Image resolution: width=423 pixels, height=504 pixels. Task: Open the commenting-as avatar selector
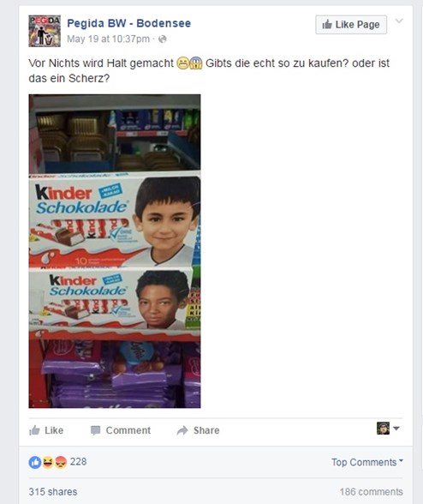388,429
